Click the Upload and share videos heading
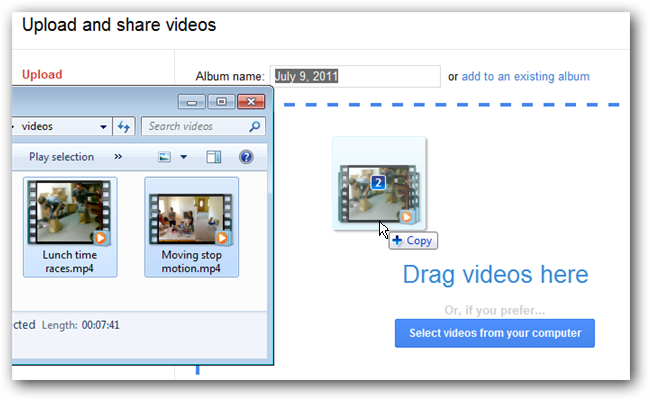 click(x=119, y=25)
